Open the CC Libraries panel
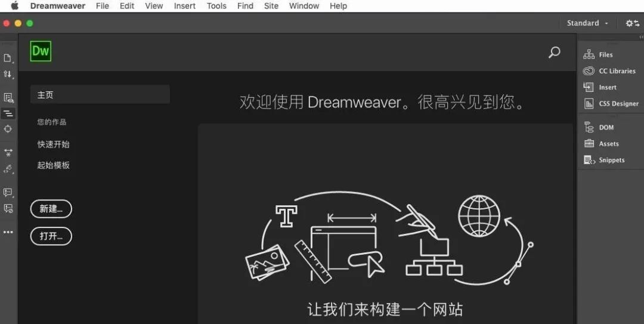This screenshot has height=324, width=644. [610, 71]
